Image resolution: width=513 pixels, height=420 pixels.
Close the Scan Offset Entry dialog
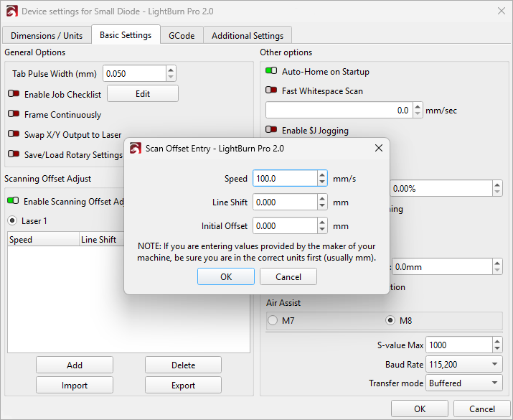tap(379, 148)
